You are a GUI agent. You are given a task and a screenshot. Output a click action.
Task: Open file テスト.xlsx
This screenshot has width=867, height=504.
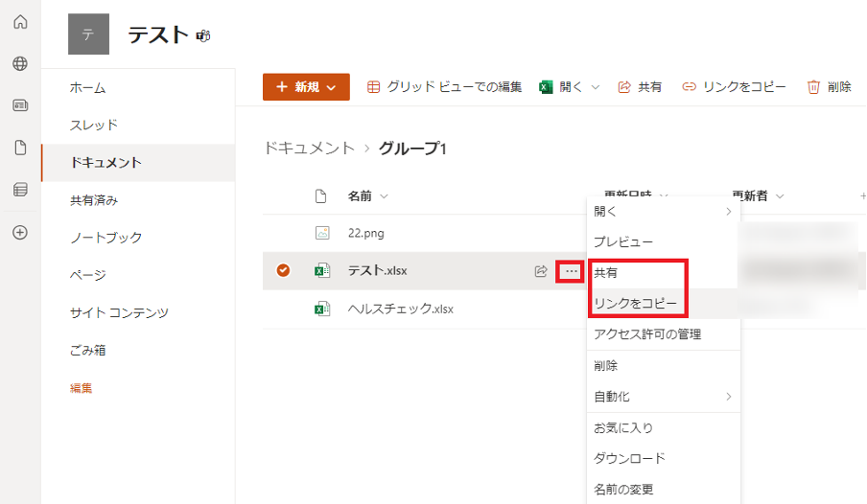point(377,270)
